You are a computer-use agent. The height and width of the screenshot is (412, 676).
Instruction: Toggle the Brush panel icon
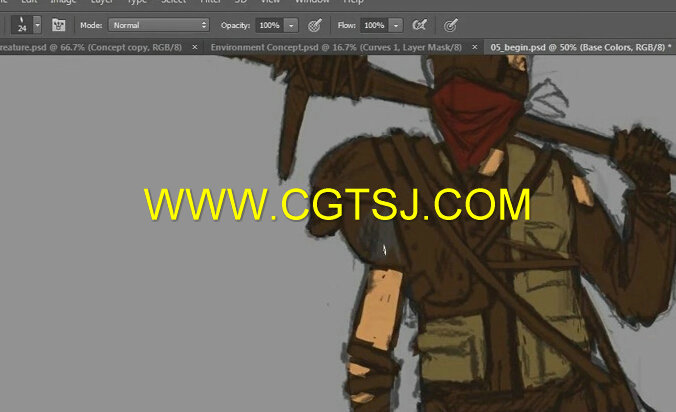[x=58, y=25]
